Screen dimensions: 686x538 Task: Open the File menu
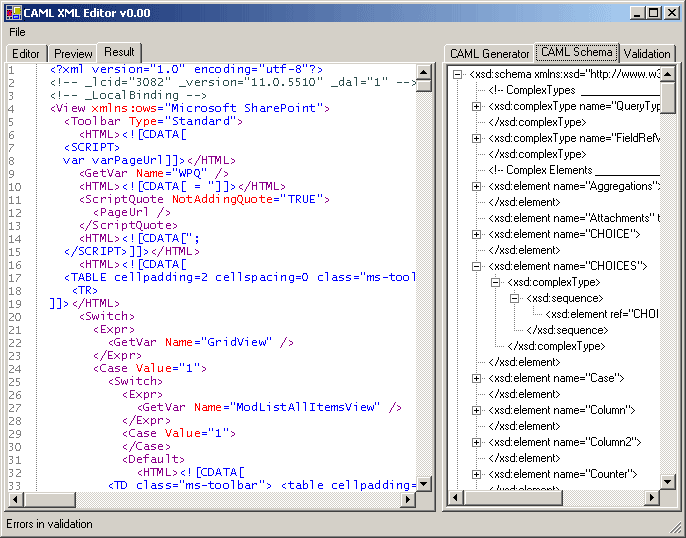click(x=17, y=32)
